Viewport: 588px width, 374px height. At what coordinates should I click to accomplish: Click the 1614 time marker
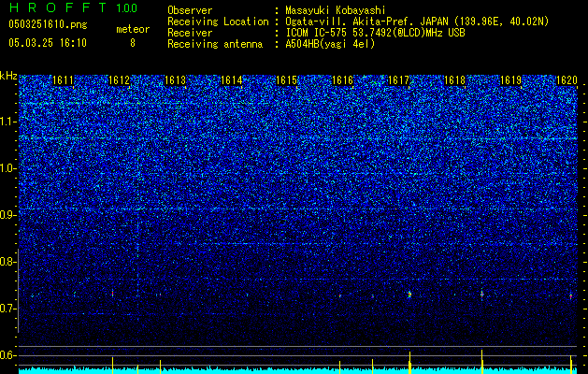coord(231,80)
